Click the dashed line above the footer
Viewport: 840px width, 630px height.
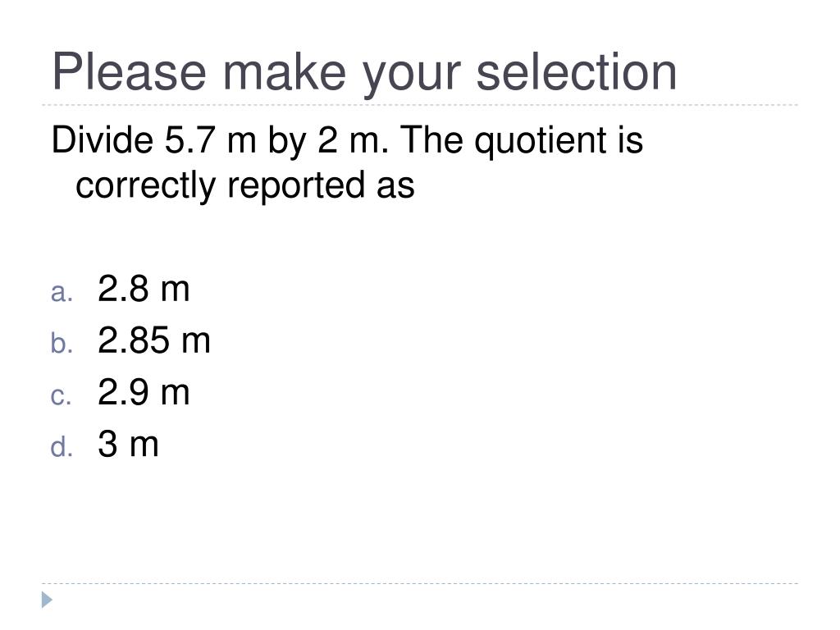pyautogui.click(x=420, y=583)
